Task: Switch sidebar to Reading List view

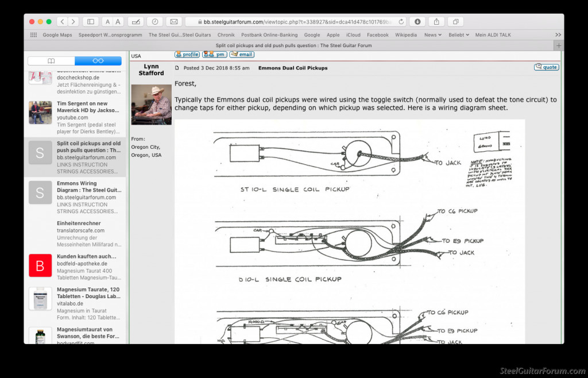Action: click(98, 61)
